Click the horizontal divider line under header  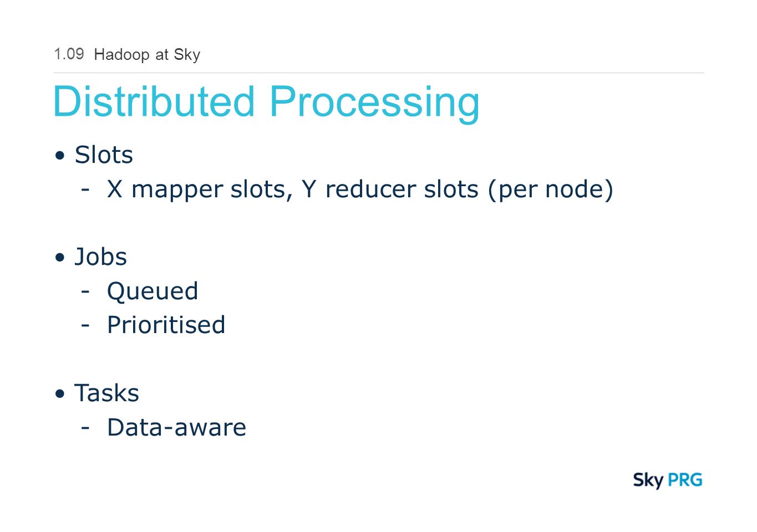379,73
